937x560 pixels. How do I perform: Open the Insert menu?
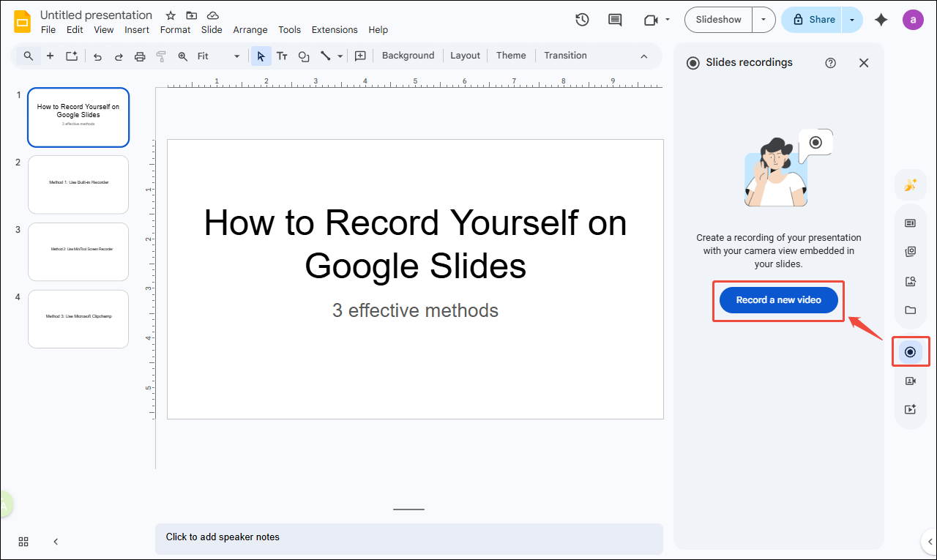point(137,29)
